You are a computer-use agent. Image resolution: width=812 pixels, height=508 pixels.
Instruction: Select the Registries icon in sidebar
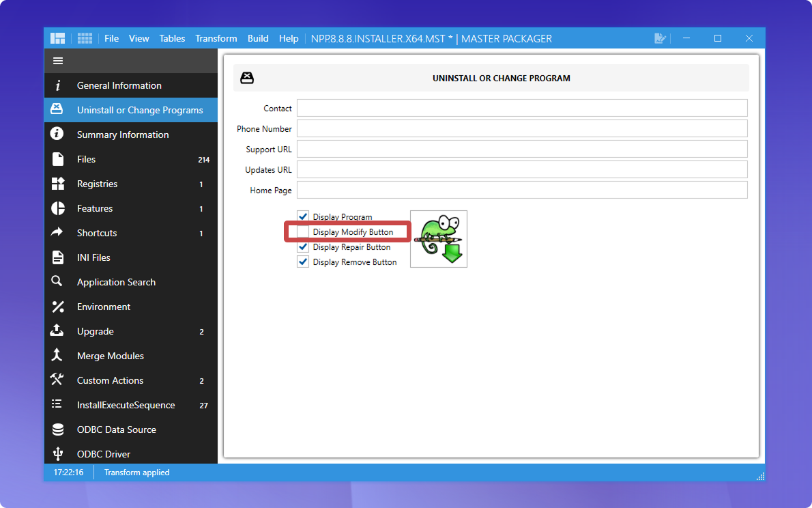(58, 184)
